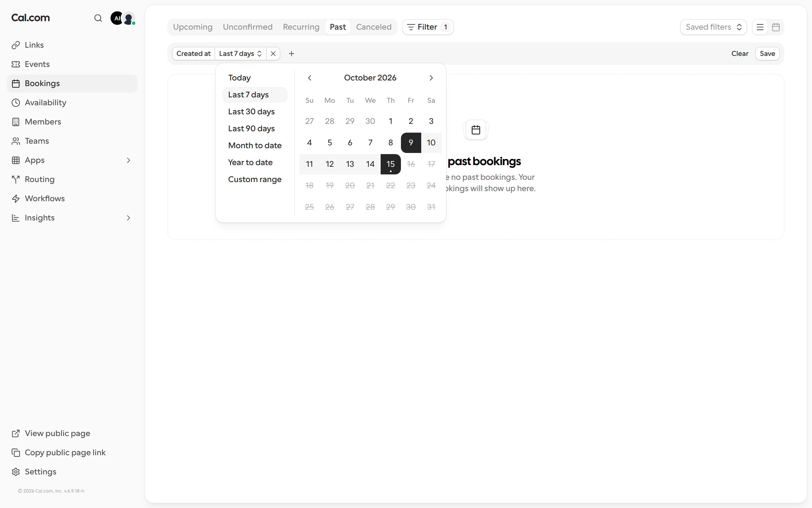Viewport: 812px width, 508px height.
Task: Open Settings from sidebar
Action: click(x=72, y=472)
